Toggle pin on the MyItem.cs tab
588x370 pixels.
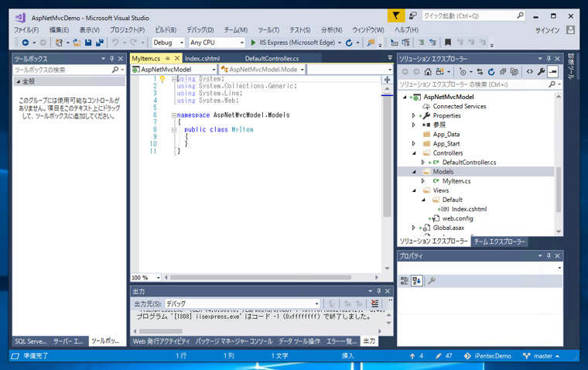click(x=168, y=59)
